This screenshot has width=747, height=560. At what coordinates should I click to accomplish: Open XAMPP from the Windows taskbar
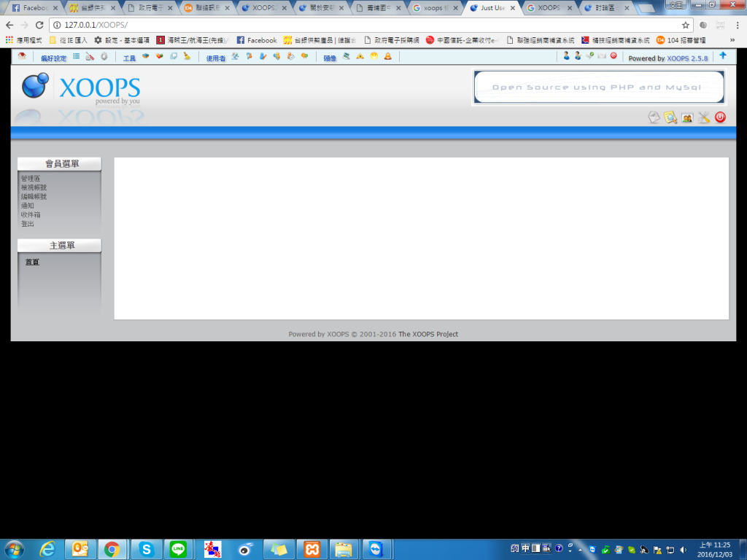click(x=311, y=549)
